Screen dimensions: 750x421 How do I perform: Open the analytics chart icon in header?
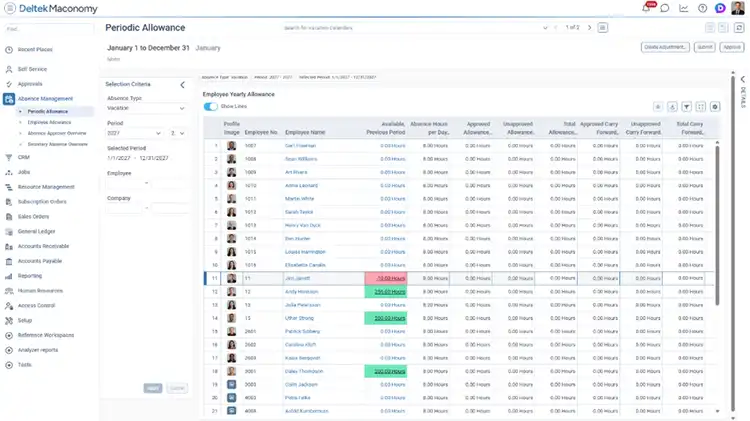684,8
